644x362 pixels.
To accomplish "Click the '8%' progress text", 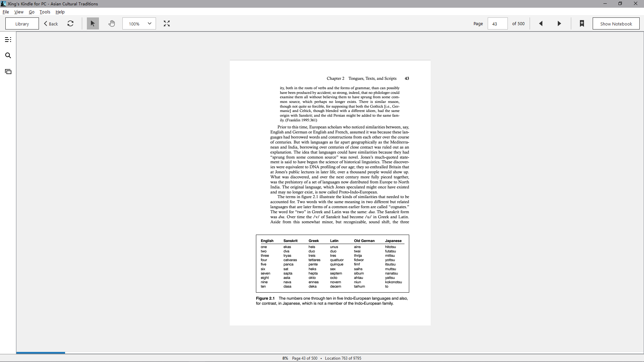I will [285, 358].
